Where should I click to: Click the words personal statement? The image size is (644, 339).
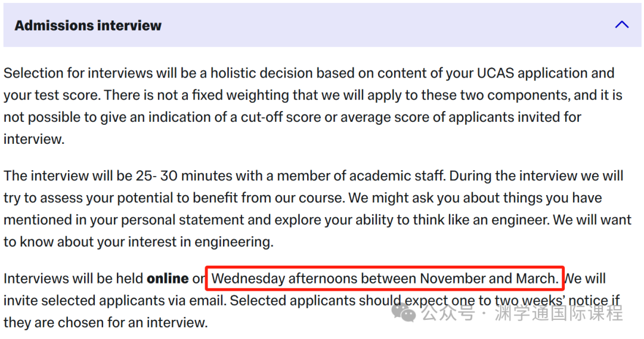point(196,220)
